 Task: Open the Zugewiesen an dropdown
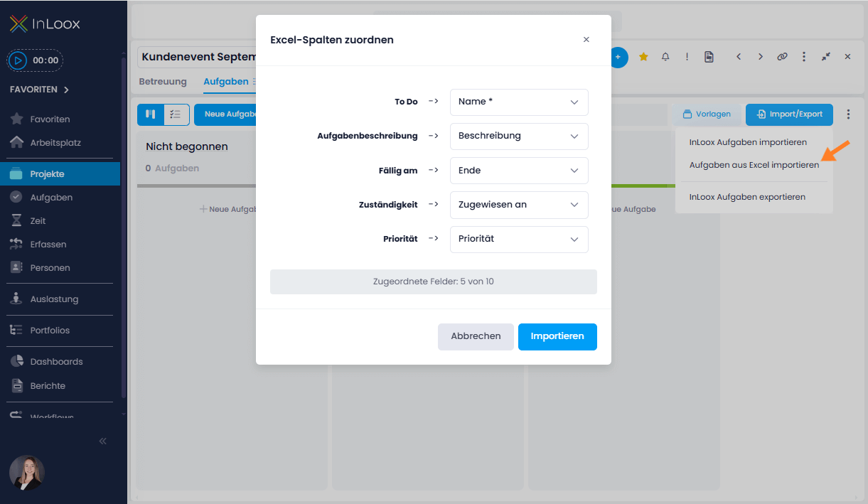[519, 205]
